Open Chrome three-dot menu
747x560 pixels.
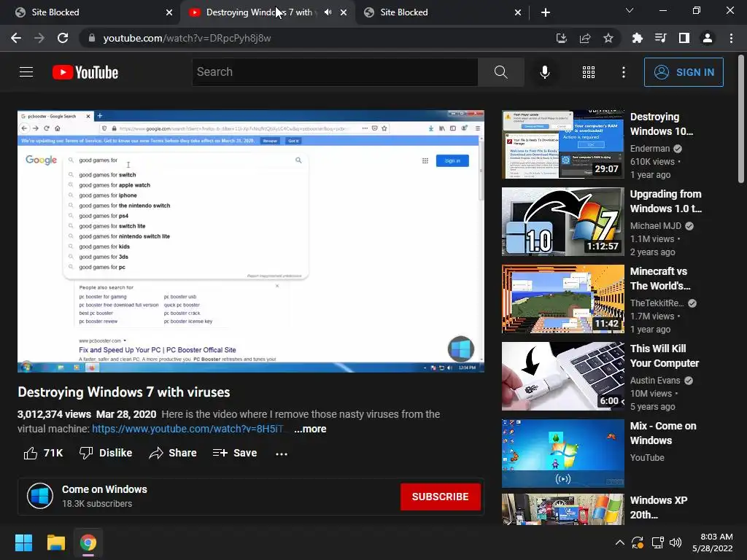(x=731, y=38)
